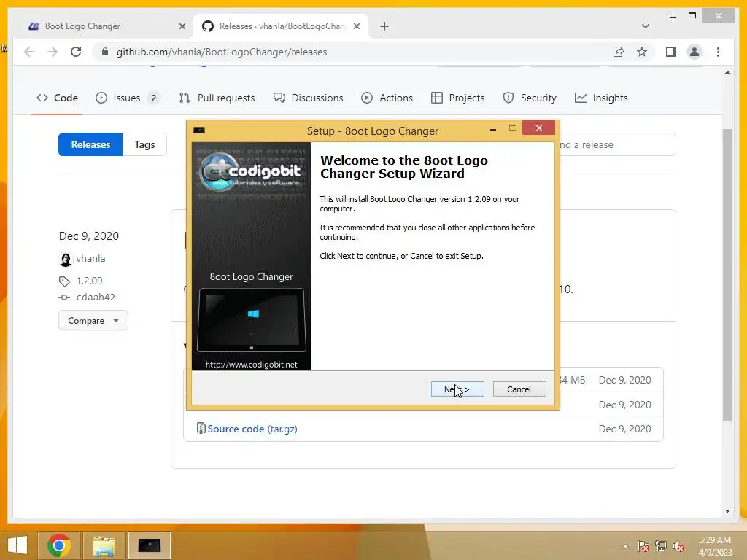Click the browser forward arrow

(53, 52)
